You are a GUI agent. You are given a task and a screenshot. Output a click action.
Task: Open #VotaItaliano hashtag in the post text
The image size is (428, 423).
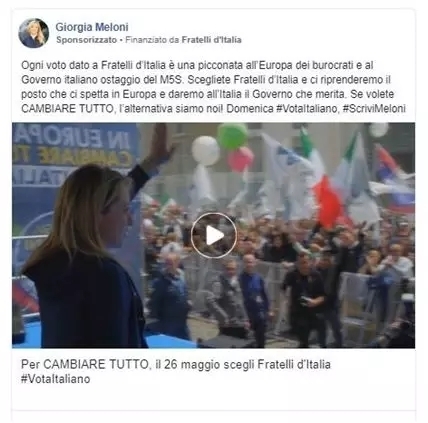307,109
